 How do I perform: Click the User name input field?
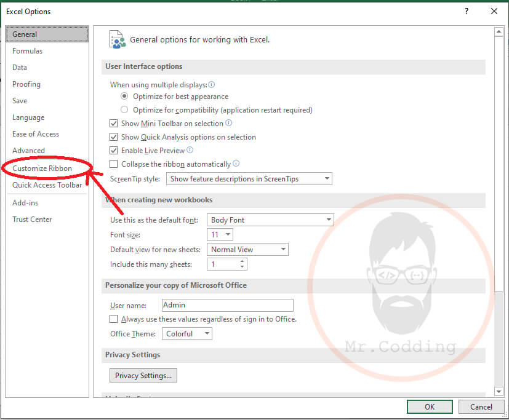tap(228, 305)
